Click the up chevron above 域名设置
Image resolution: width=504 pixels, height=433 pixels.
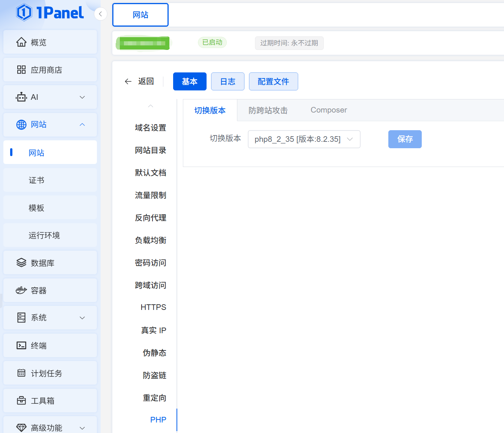coord(151,106)
